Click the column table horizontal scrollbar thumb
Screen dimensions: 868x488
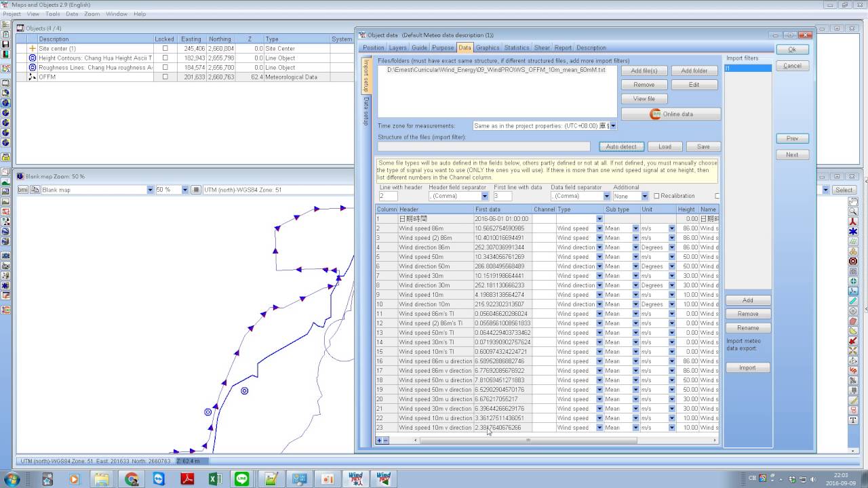[528, 441]
